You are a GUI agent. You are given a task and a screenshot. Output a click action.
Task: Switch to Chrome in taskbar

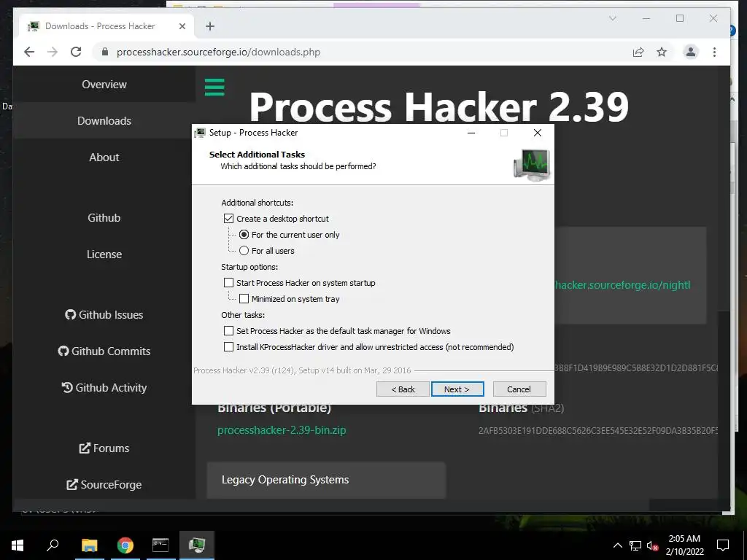coord(125,545)
